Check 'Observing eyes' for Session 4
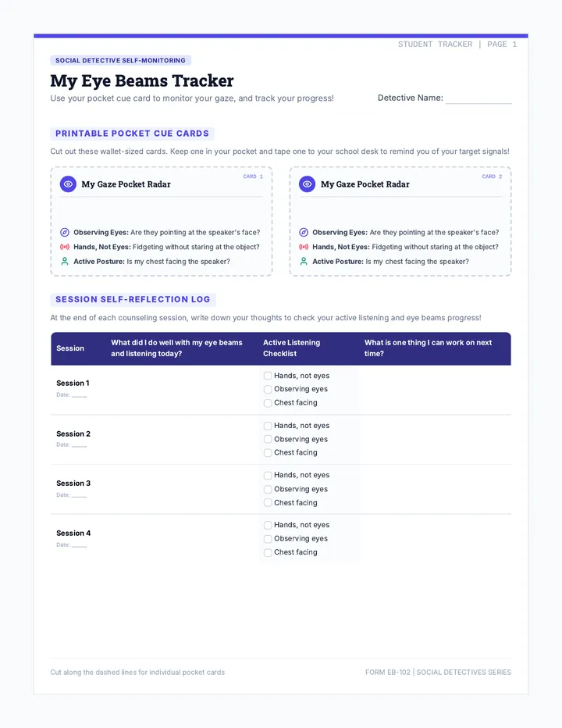The height and width of the screenshot is (728, 562). tap(268, 538)
